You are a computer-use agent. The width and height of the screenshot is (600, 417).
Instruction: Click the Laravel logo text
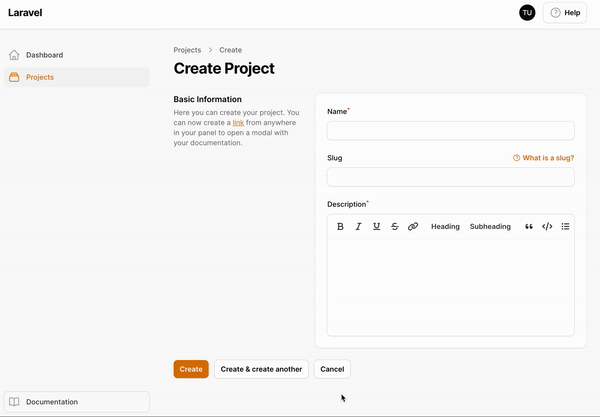pyautogui.click(x=25, y=13)
